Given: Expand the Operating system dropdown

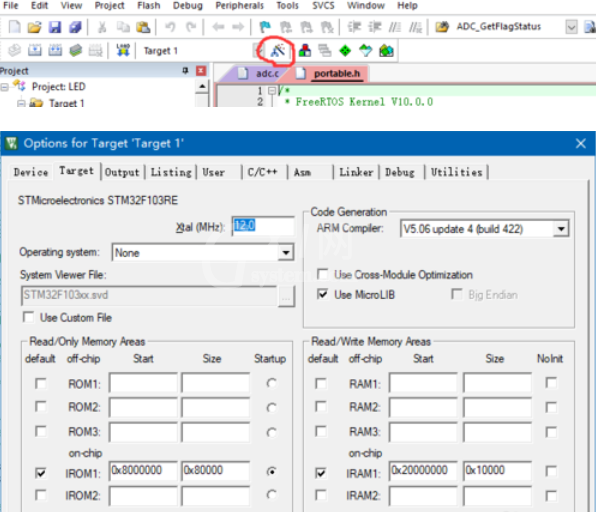Looking at the screenshot, I should (285, 252).
